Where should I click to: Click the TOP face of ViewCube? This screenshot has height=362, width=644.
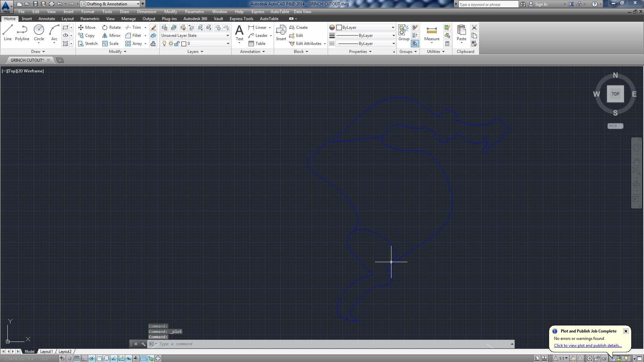click(x=615, y=94)
